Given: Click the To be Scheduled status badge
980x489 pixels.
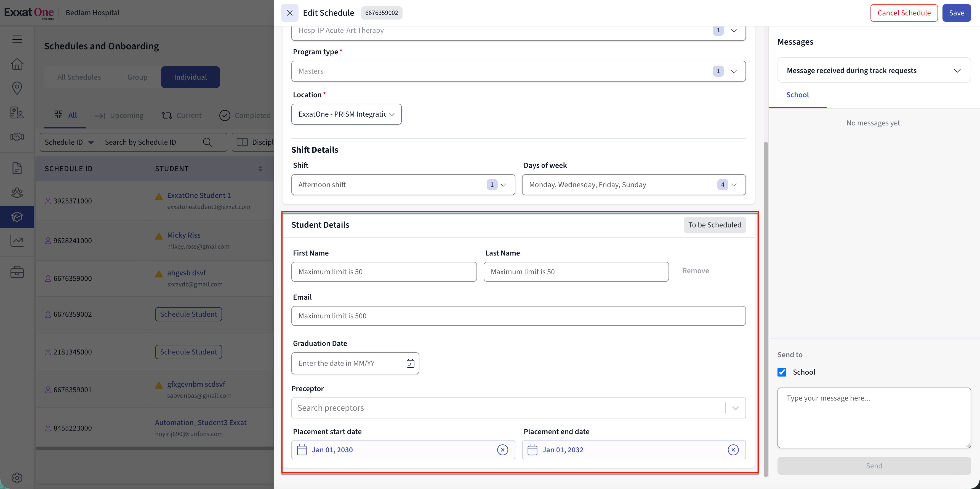Looking at the screenshot, I should pyautogui.click(x=715, y=225).
